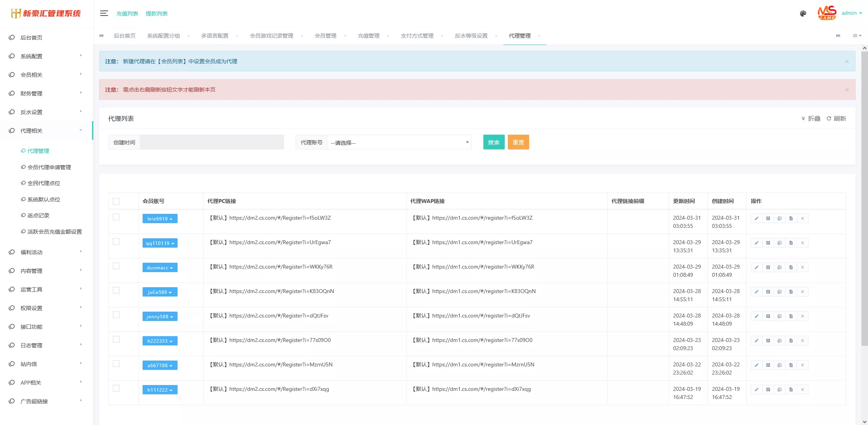This screenshot has height=425, width=868.
Task: Open the 会员代理申请管理 sidebar item
Action: tap(49, 167)
